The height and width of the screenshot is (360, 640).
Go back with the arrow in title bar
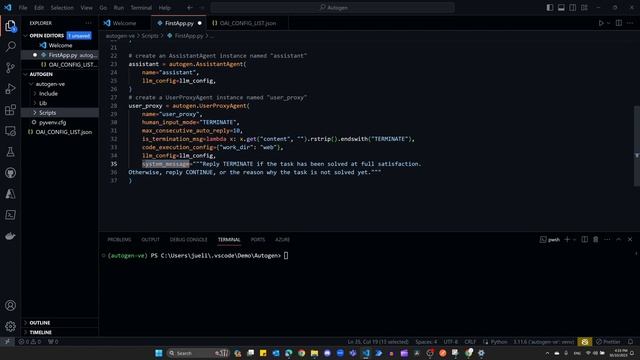[x=190, y=7]
